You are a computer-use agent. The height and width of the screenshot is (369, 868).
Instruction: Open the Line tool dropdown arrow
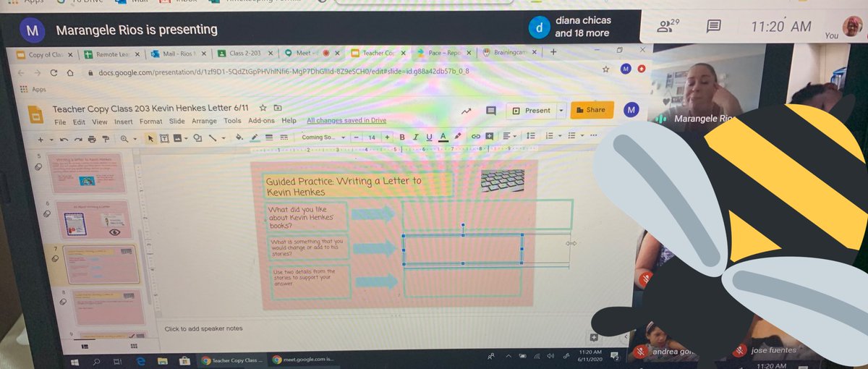tap(224, 138)
